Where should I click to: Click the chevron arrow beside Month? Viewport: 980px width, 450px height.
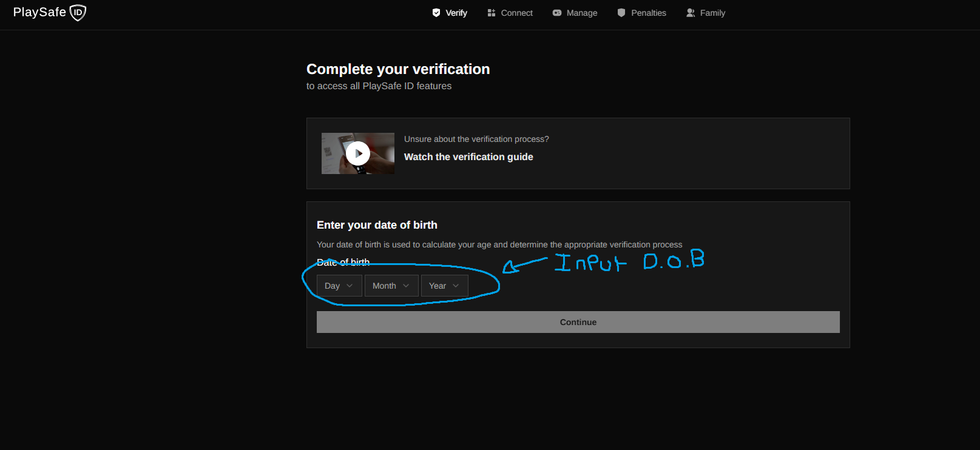point(406,286)
